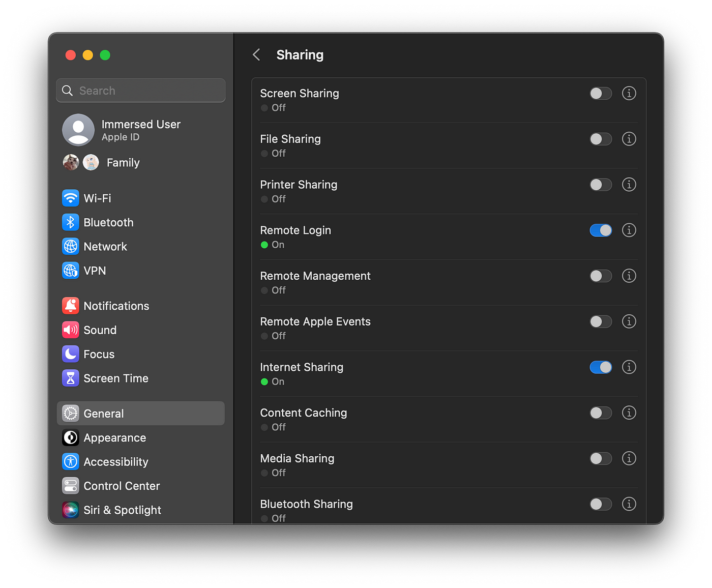Open info for Media Sharing
This screenshot has height=588, width=712.
pyautogui.click(x=629, y=458)
